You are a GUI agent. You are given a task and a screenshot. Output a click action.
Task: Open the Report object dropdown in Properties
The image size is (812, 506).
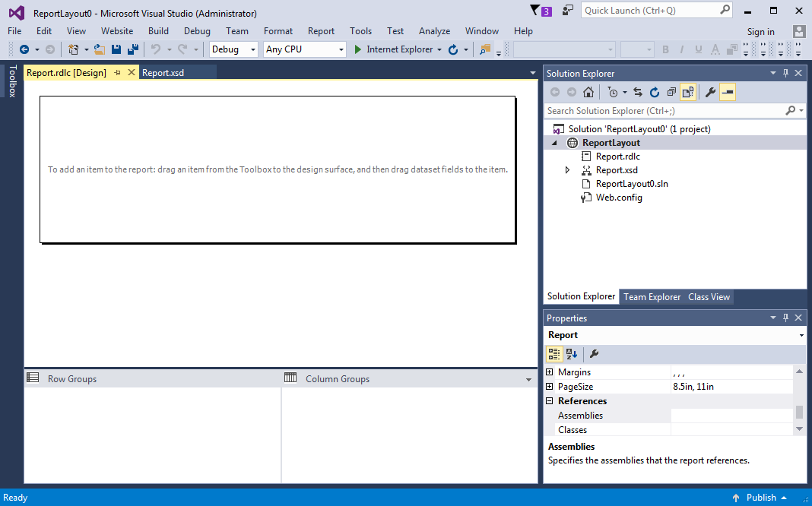click(x=801, y=335)
